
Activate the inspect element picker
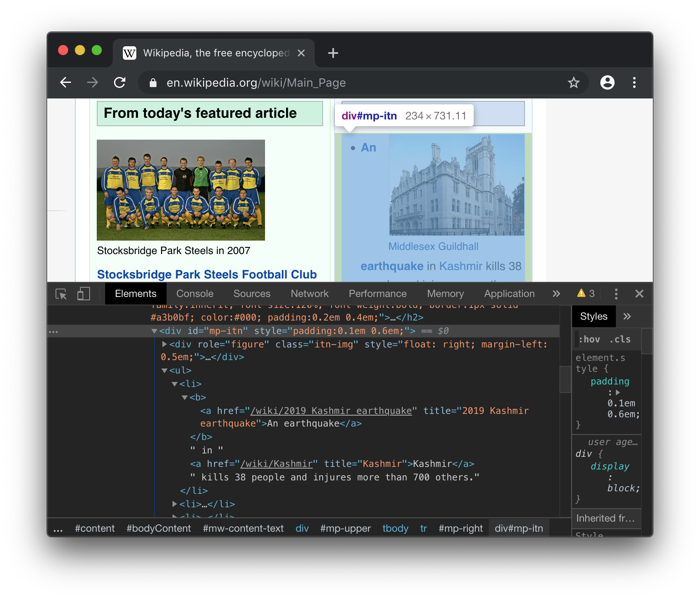61,294
